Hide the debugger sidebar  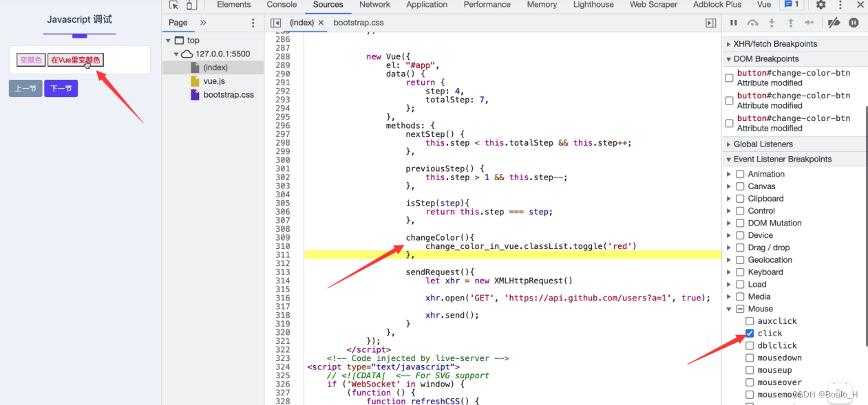point(711,23)
